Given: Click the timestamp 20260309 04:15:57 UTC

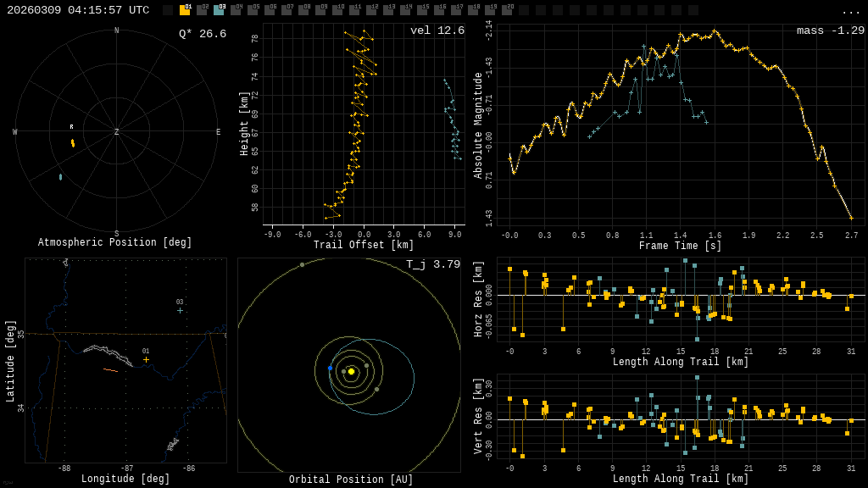Looking at the screenshot, I should 78,10.
